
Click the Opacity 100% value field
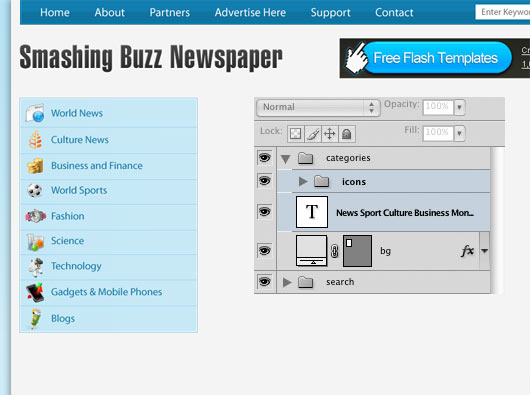coord(438,107)
